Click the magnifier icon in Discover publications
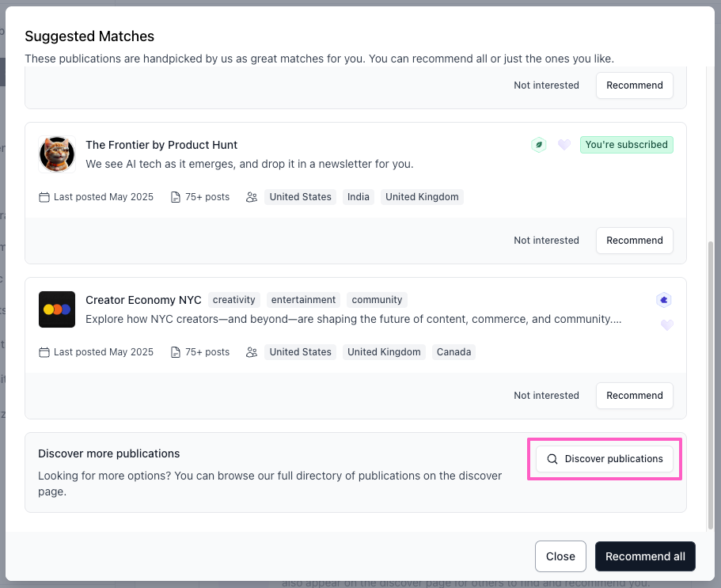721x588 pixels. tap(552, 459)
